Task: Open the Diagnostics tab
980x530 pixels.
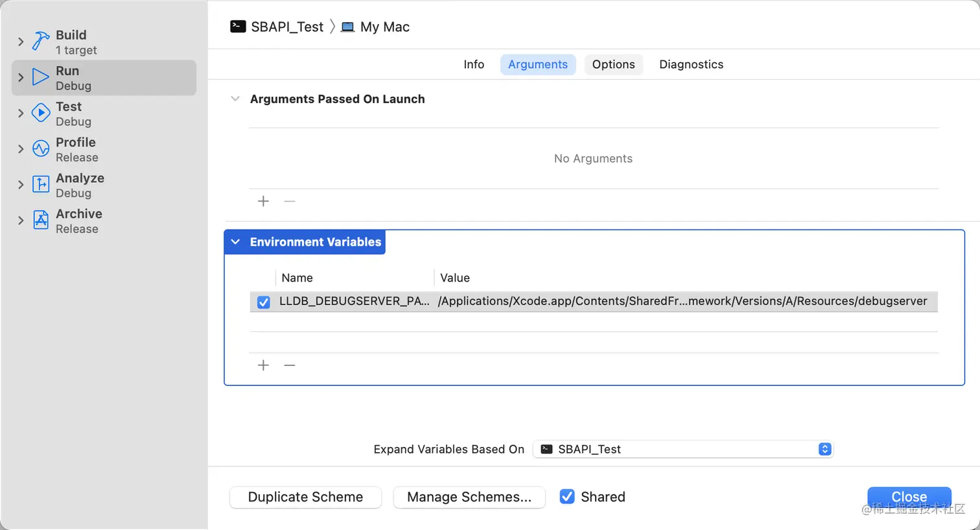Action: tap(691, 64)
